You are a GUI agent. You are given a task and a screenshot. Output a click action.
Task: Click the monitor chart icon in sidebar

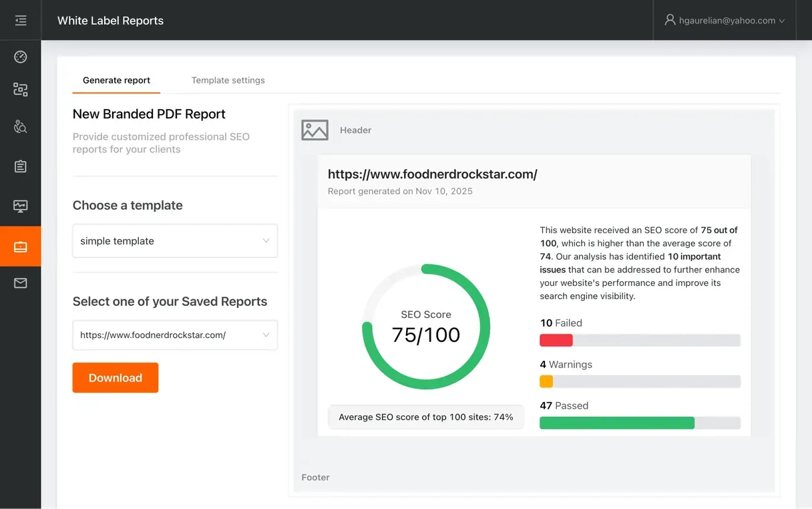point(21,206)
